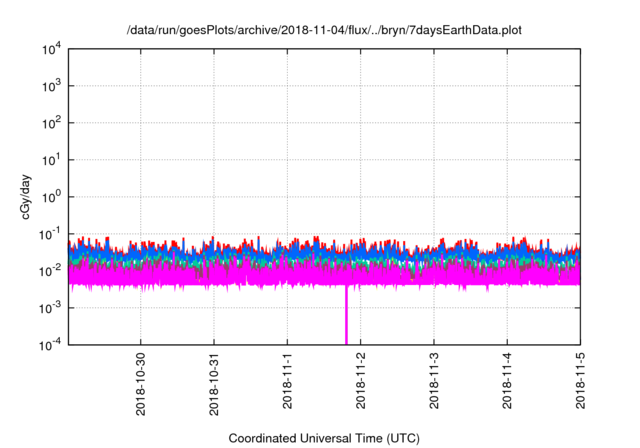Click the 2018-10-31 x-axis date label
The height and width of the screenshot is (448, 640).
pos(214,384)
